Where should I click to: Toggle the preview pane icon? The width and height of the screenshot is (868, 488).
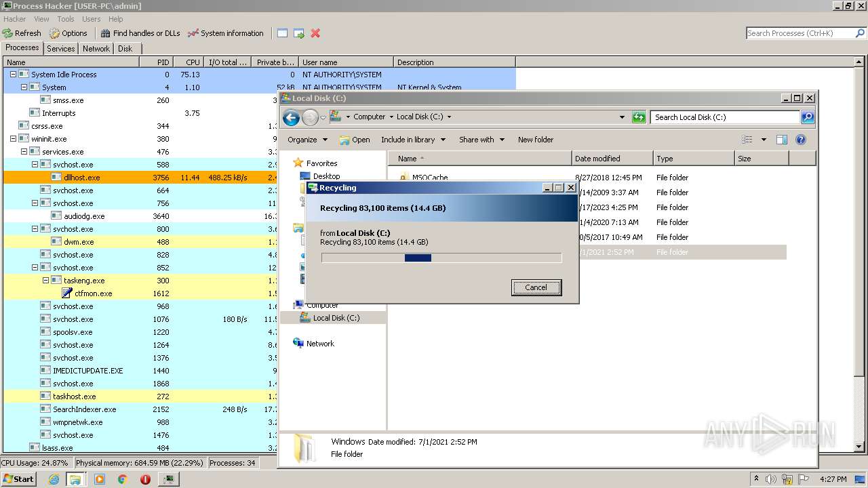click(782, 140)
